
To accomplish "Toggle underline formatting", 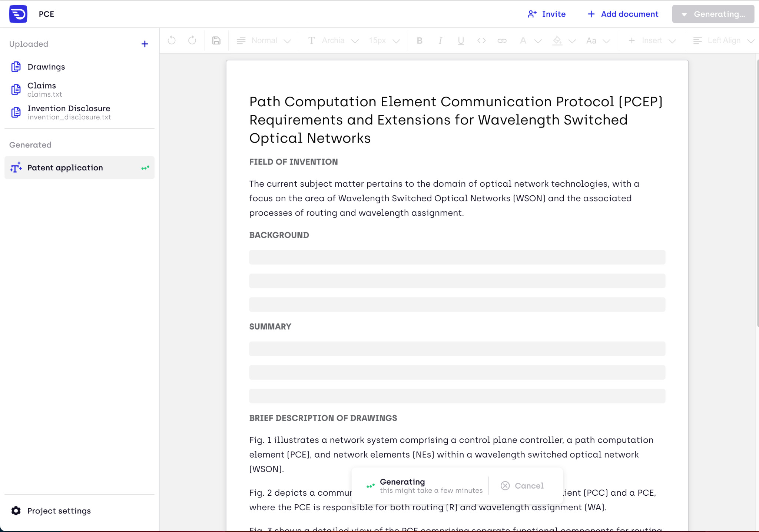I will pos(461,41).
